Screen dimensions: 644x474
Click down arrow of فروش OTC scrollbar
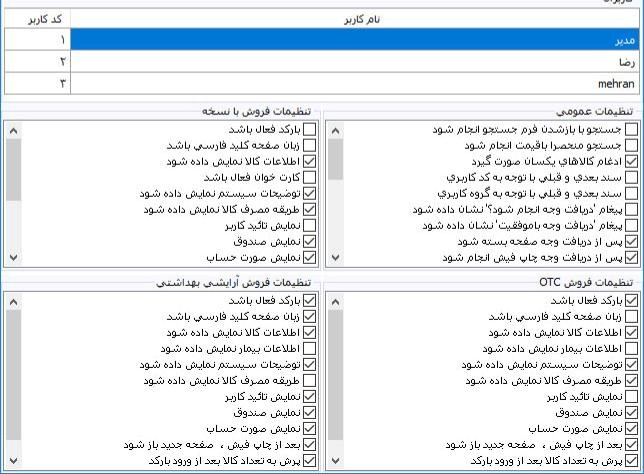[336, 461]
